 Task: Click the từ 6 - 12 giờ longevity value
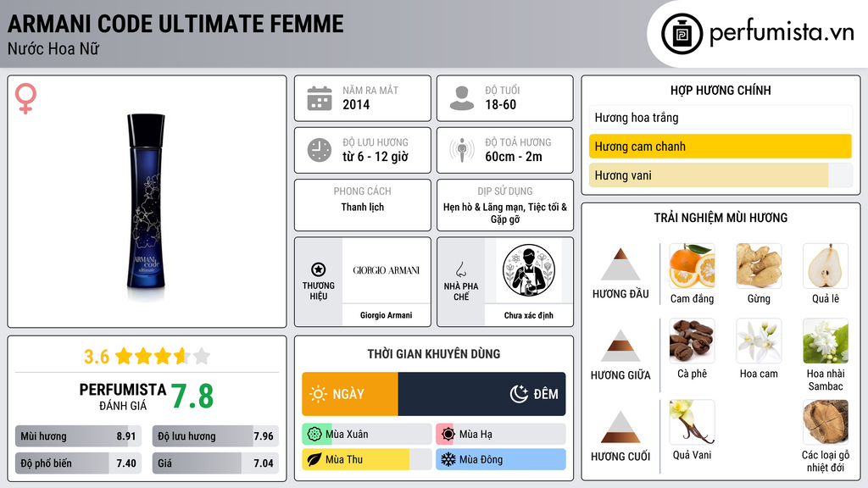tap(376, 157)
